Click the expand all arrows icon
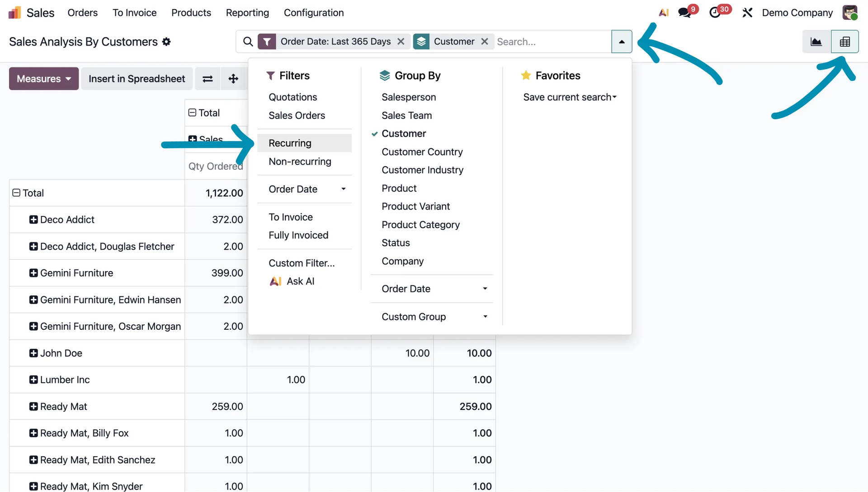The image size is (868, 492). pyautogui.click(x=233, y=79)
